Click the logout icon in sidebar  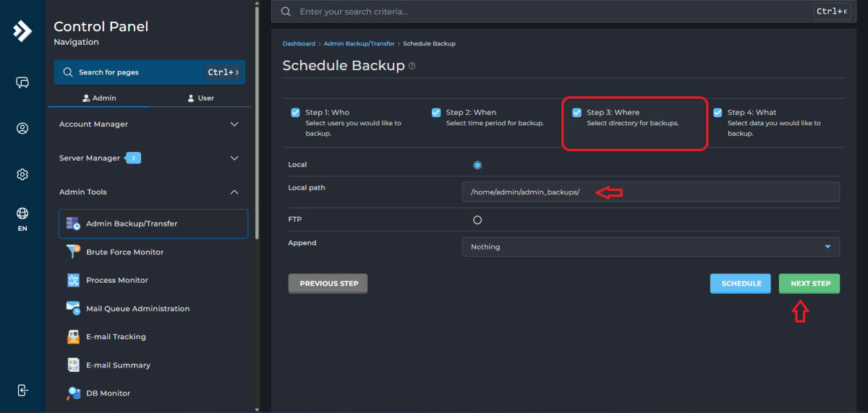pos(22,390)
